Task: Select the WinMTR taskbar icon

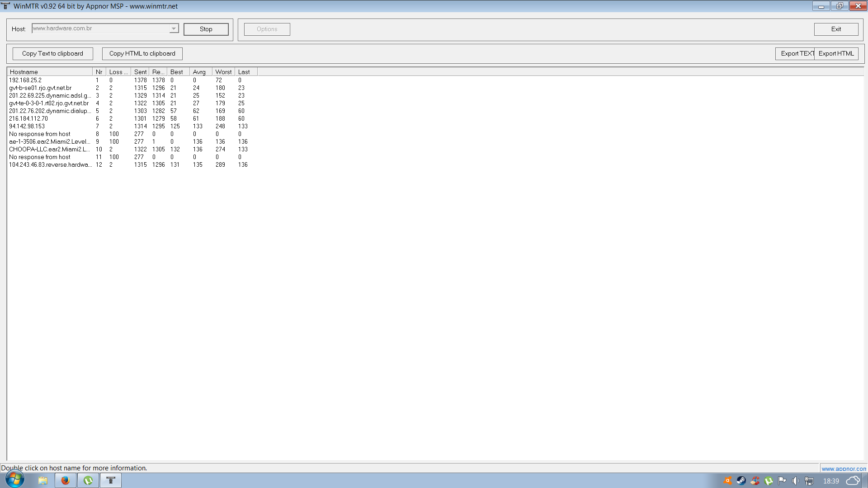Action: point(111,480)
